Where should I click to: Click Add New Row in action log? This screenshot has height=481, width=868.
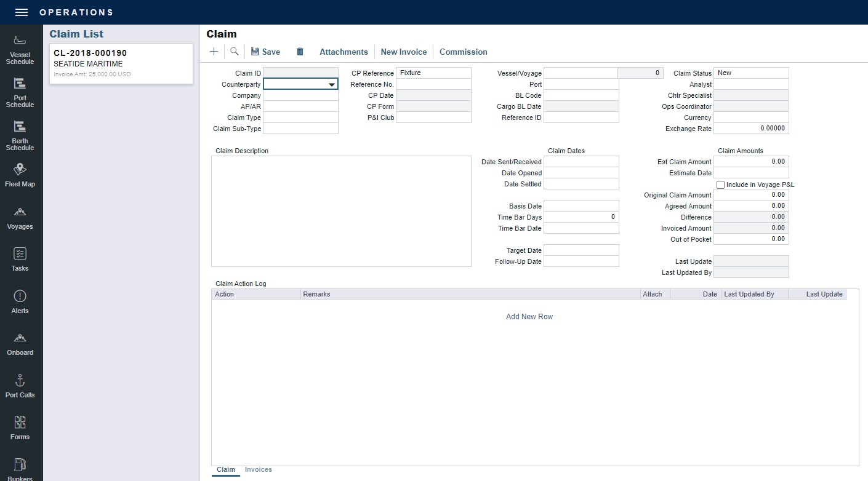529,317
